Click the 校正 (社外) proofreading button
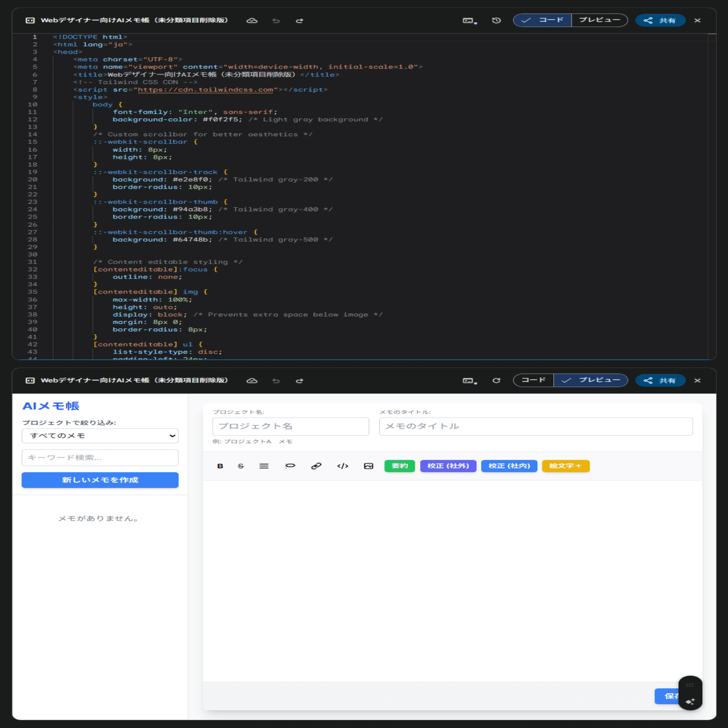The image size is (728, 728). pos(448,466)
